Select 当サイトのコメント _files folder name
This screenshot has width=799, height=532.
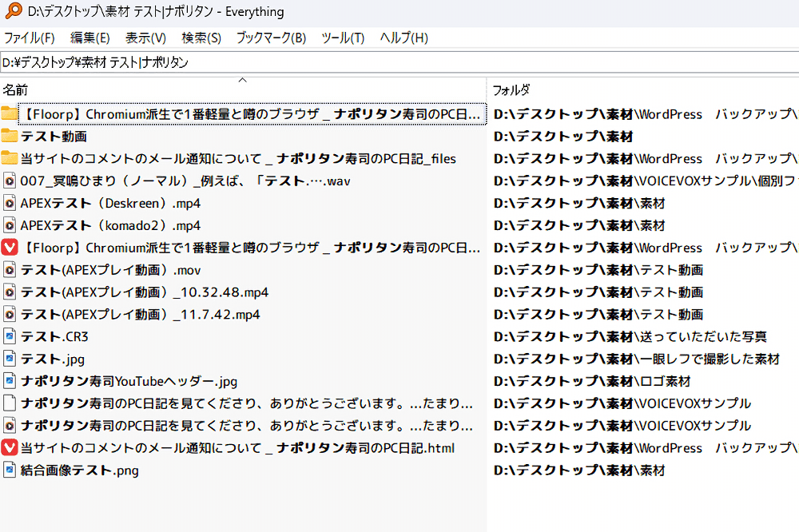(x=238, y=158)
